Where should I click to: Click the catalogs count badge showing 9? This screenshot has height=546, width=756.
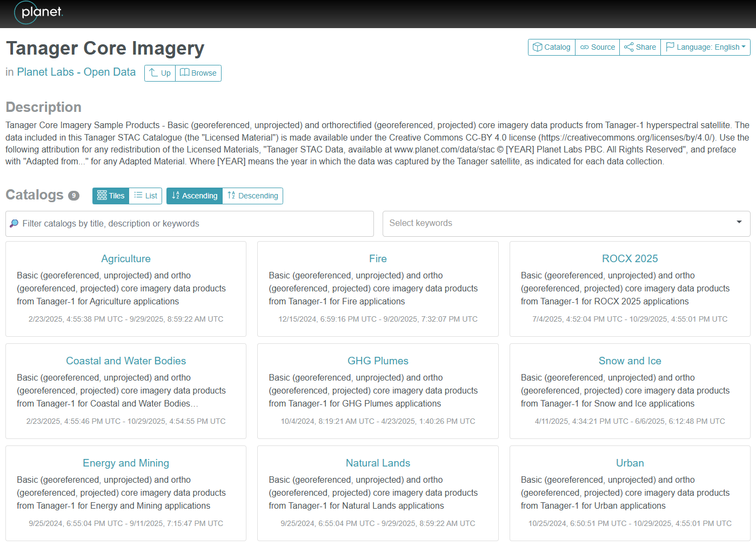point(73,196)
